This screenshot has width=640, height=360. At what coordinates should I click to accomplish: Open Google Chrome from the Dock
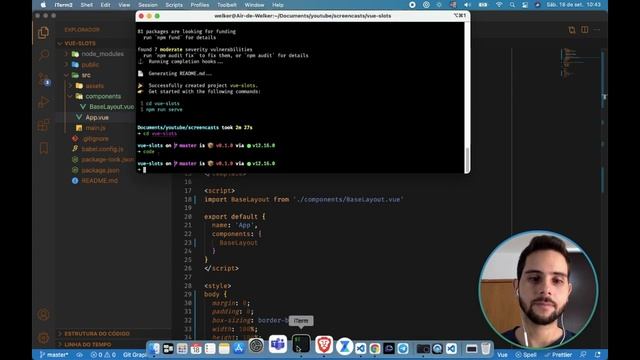click(x=374, y=348)
